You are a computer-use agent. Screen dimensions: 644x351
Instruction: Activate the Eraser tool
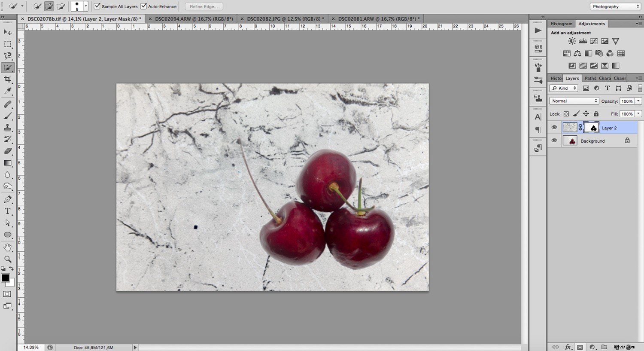8,151
